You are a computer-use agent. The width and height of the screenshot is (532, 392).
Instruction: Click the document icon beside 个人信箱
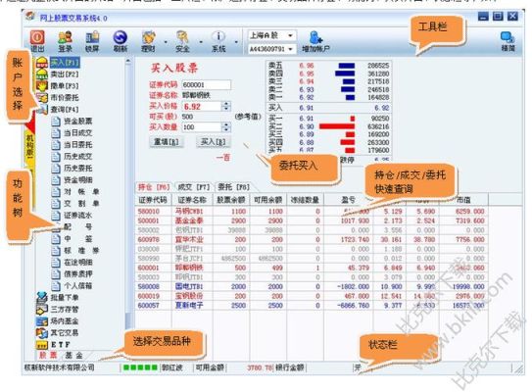pos(56,286)
